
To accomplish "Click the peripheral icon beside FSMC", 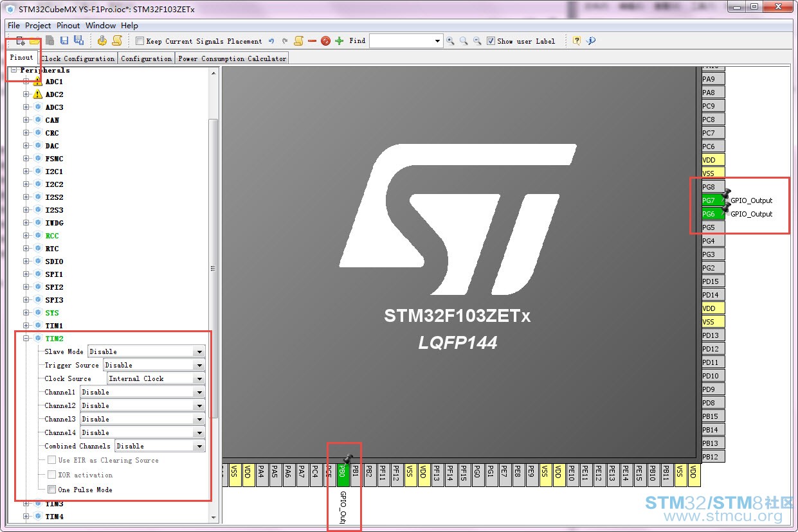I will pos(38,159).
